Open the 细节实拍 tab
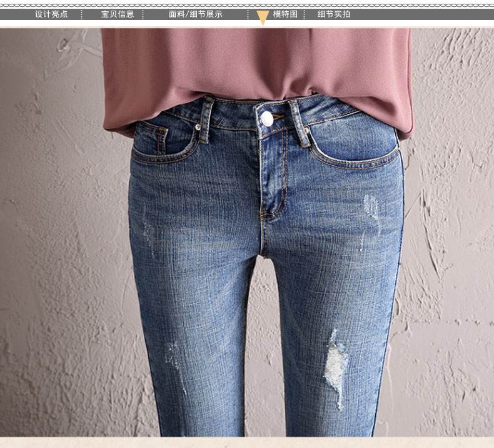494x448 pixels. 334,14
